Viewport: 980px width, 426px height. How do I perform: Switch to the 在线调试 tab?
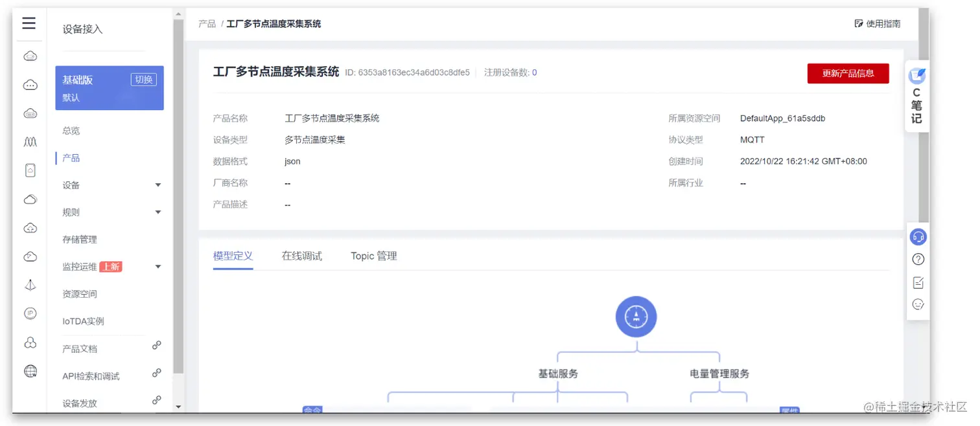tap(302, 256)
